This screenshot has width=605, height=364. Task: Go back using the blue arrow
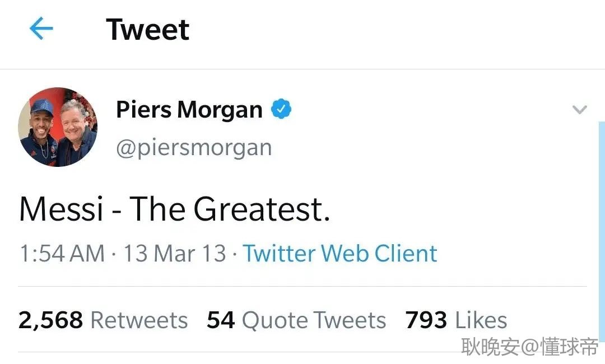coord(41,29)
